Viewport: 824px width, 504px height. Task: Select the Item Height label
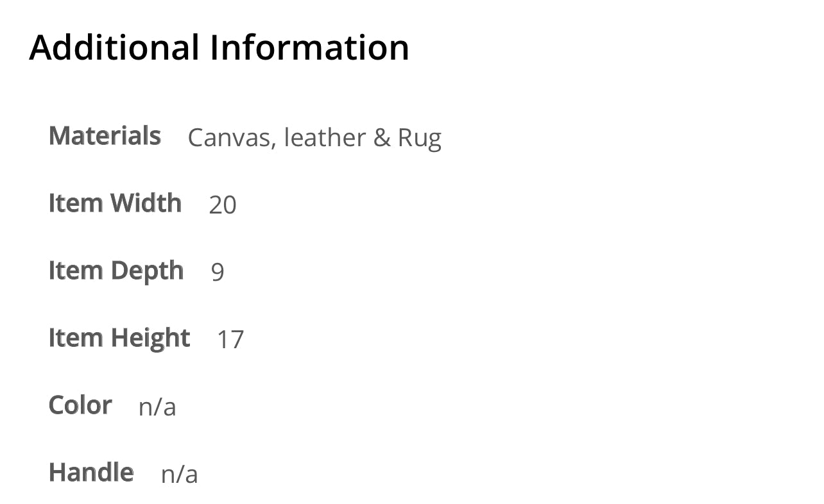[119, 339]
